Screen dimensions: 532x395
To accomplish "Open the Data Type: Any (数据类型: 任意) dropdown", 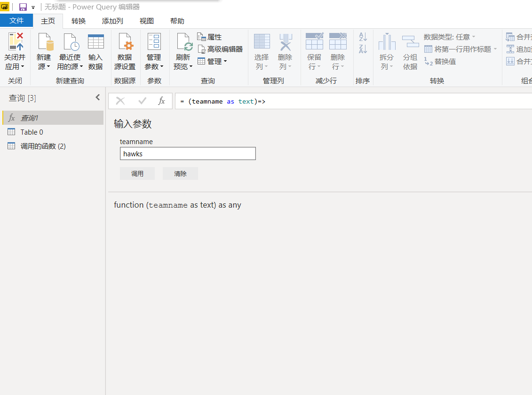I will (450, 37).
